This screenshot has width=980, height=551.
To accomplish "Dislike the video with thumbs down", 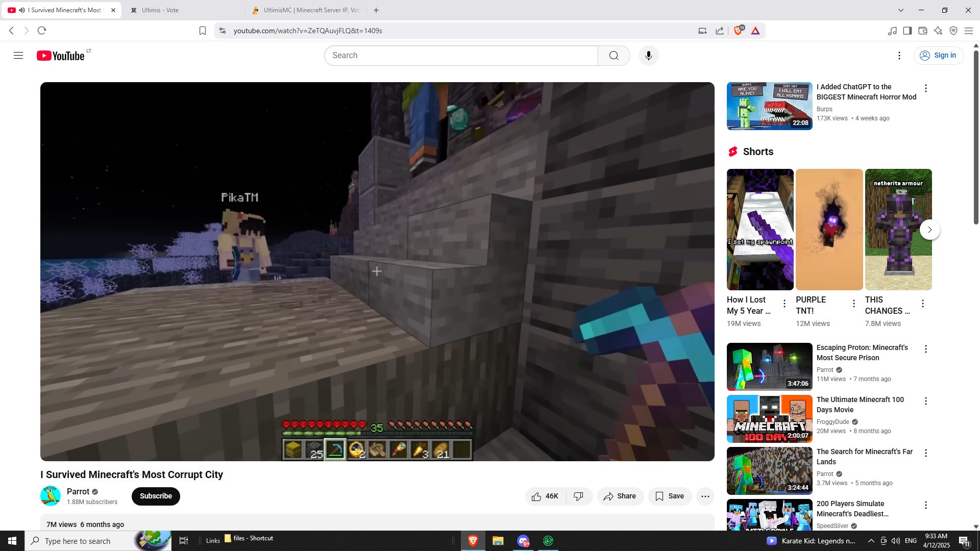I will [x=579, y=496].
